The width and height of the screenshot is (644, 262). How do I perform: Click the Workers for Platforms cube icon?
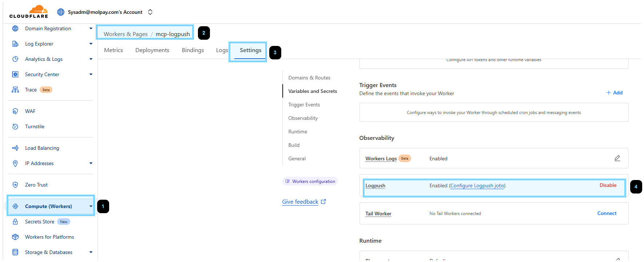click(15, 237)
